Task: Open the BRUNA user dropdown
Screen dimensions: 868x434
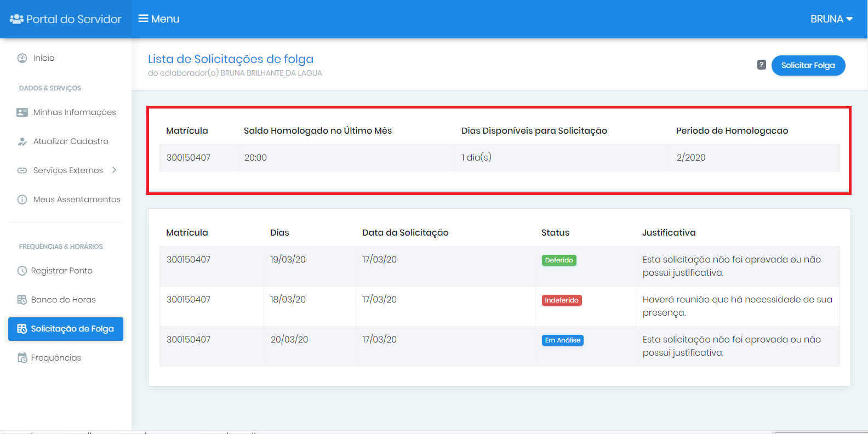Action: [x=831, y=19]
